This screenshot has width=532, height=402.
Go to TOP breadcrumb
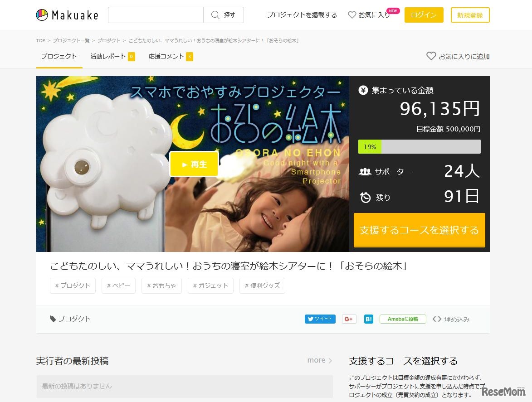pyautogui.click(x=40, y=40)
